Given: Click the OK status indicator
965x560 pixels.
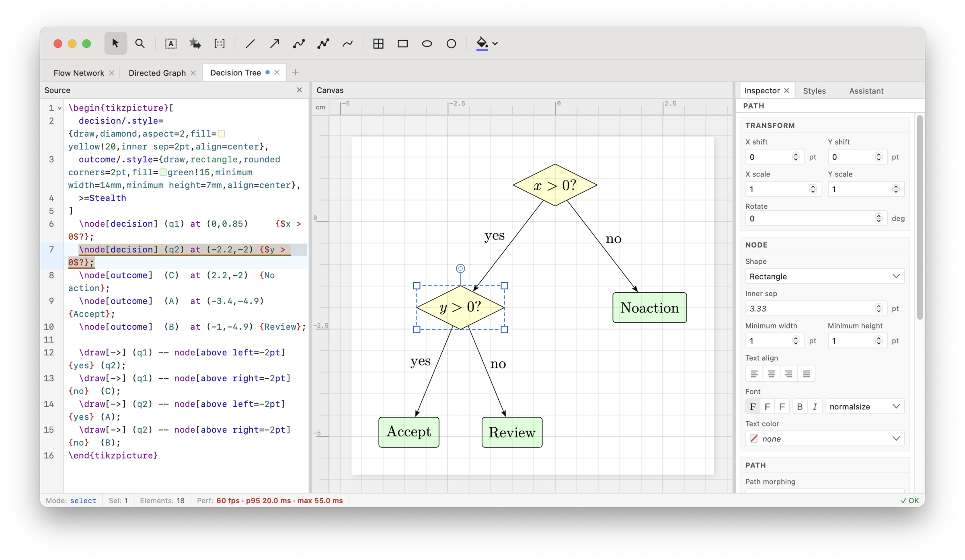Looking at the screenshot, I should [910, 501].
